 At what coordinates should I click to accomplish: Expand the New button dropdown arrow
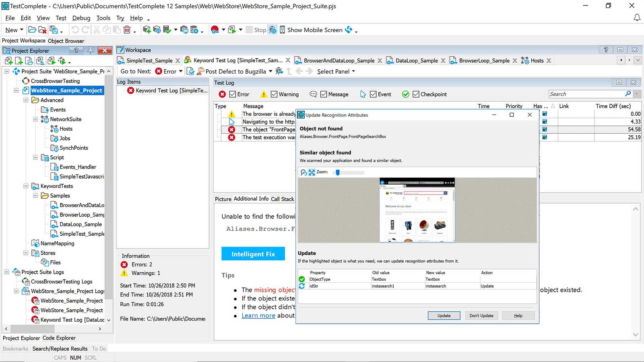[22, 30]
